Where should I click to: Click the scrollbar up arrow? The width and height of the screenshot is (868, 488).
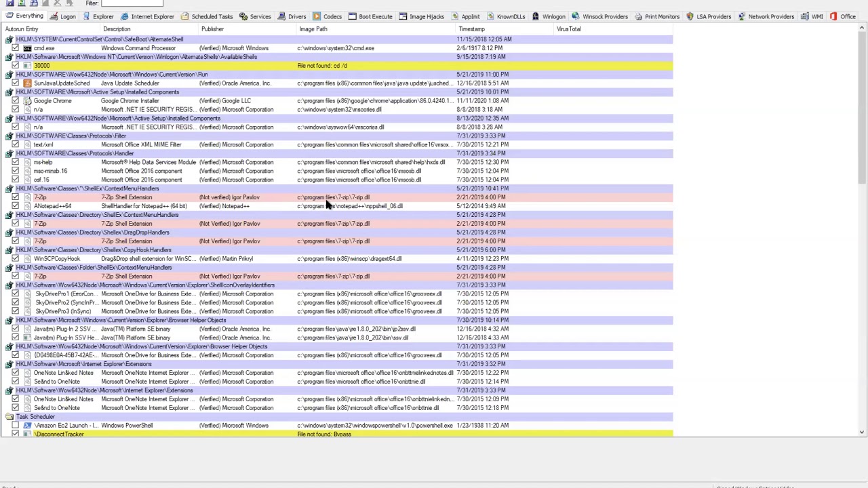click(x=862, y=28)
